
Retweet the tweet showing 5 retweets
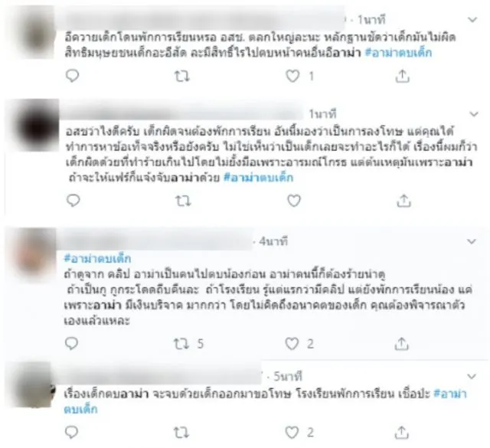[181, 344]
